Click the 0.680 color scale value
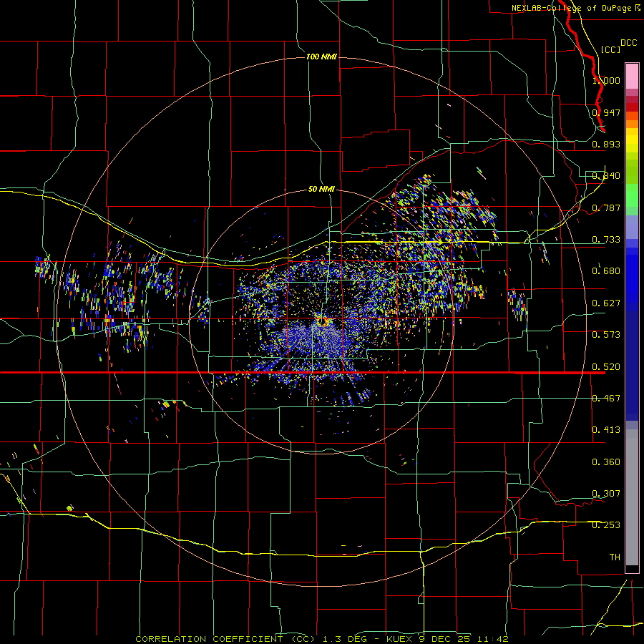This screenshot has height=644, width=644. click(x=606, y=271)
